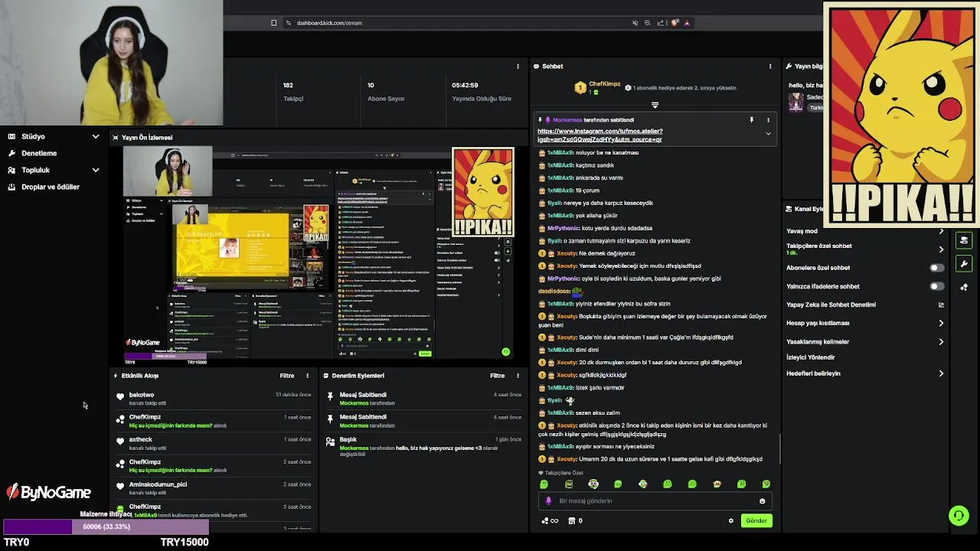Click bekotwo in the activity feed
This screenshot has height=551, width=980.
[x=142, y=395]
